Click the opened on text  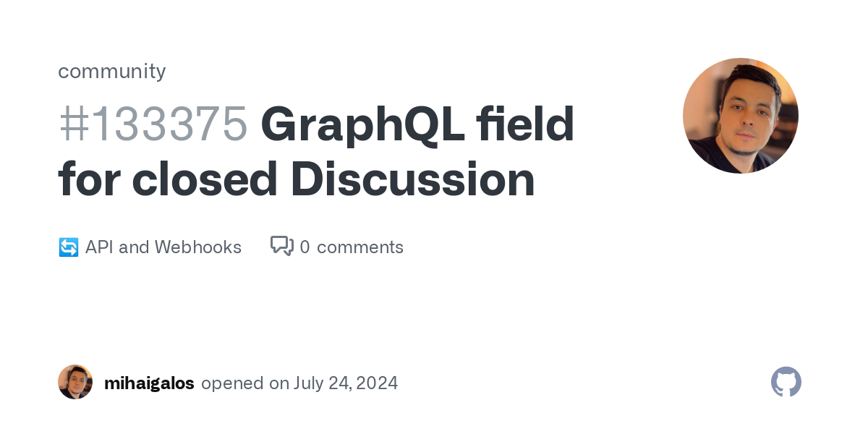coord(245,383)
